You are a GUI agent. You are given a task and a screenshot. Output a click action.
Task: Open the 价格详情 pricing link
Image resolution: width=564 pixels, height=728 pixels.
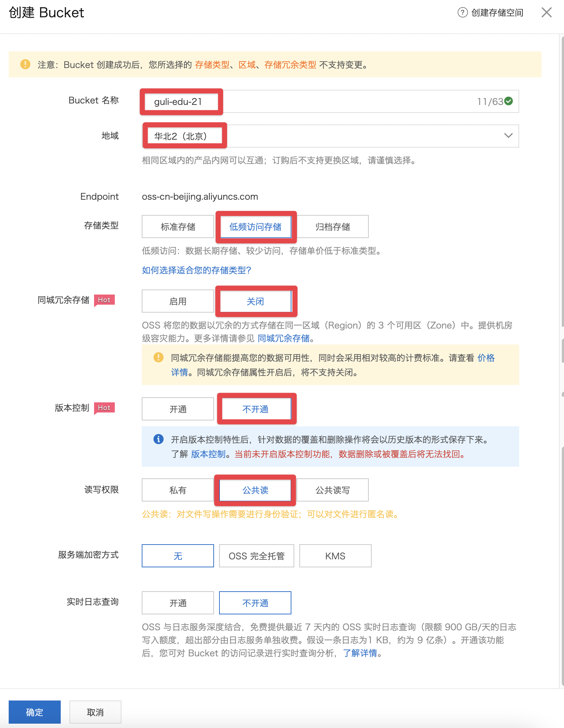[x=486, y=358]
